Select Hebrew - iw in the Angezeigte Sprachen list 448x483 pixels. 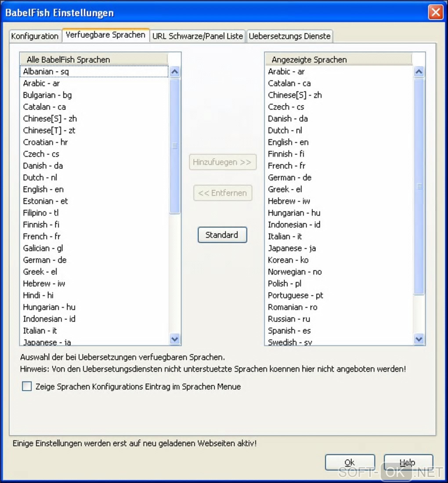[339, 201]
